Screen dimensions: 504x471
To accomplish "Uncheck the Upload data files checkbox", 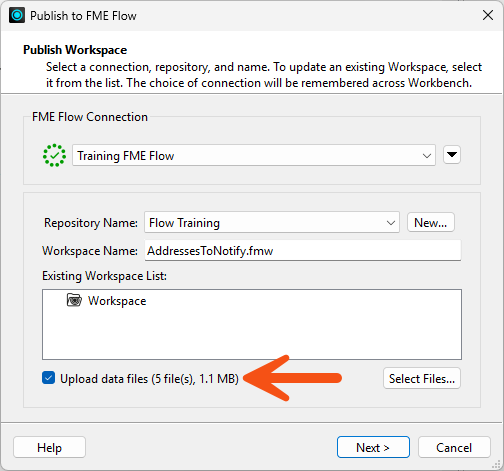I will click(x=49, y=378).
